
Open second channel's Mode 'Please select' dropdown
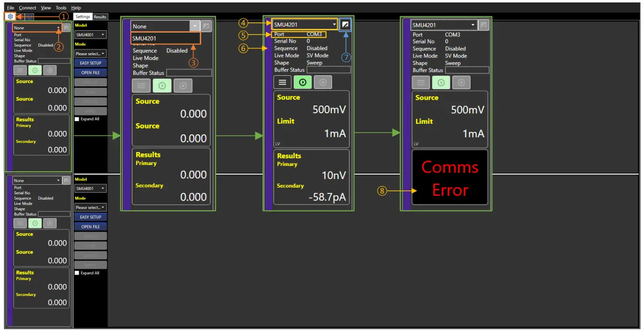pos(91,207)
